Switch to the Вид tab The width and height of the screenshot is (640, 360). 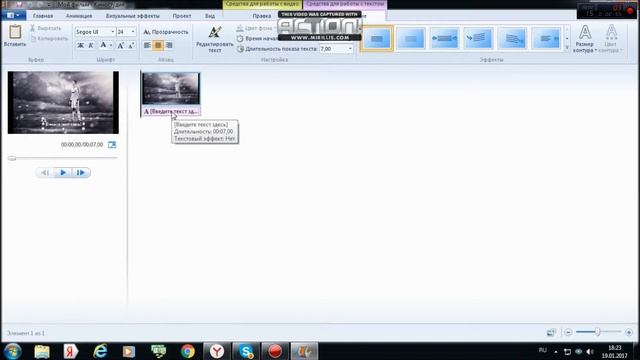click(x=210, y=16)
